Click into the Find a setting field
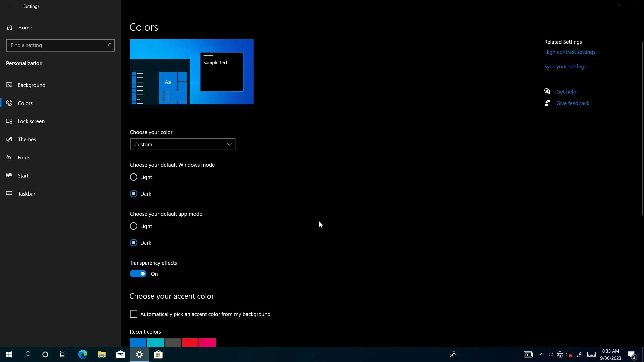 click(57, 45)
